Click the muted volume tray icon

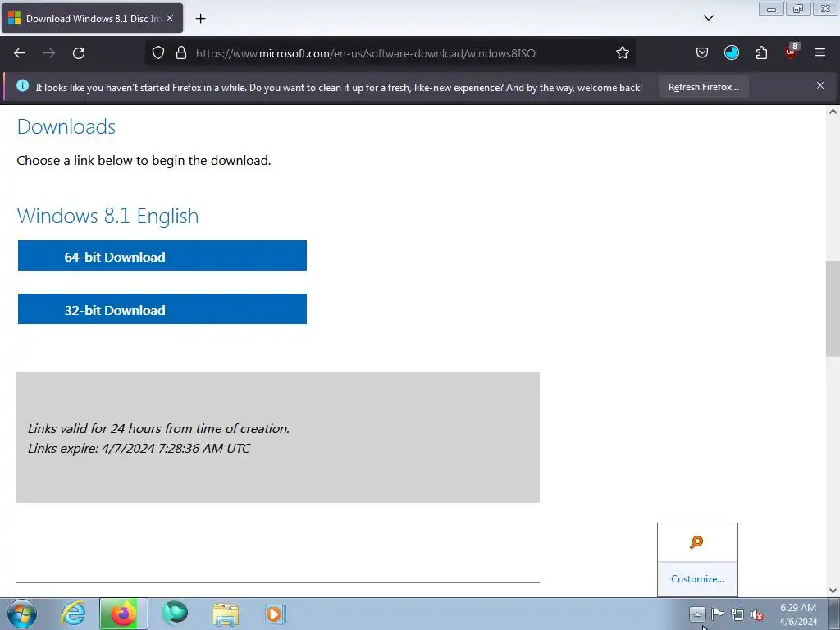pyautogui.click(x=757, y=614)
